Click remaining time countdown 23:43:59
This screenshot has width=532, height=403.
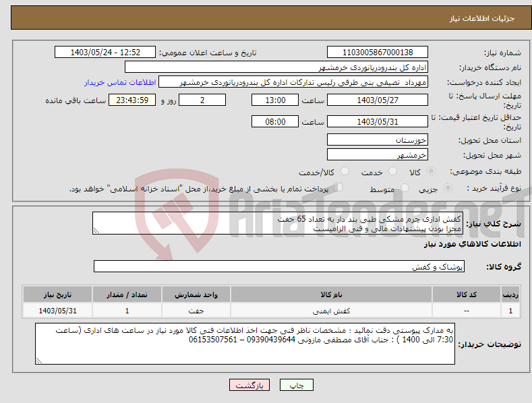pyautogui.click(x=132, y=100)
